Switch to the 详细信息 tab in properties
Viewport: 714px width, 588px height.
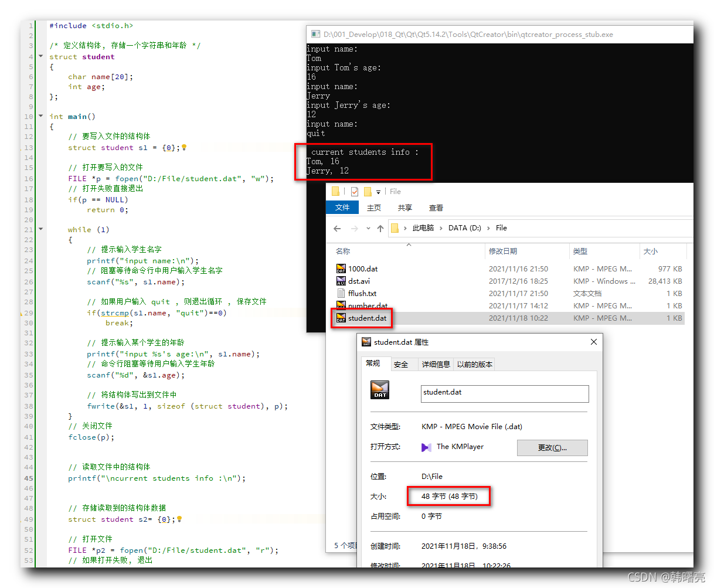coord(436,364)
